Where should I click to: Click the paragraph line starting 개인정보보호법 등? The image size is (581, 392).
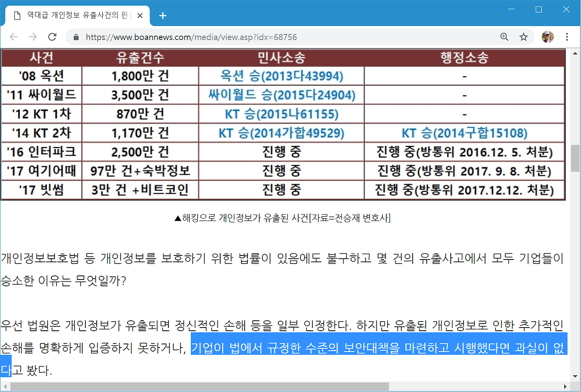click(282, 259)
